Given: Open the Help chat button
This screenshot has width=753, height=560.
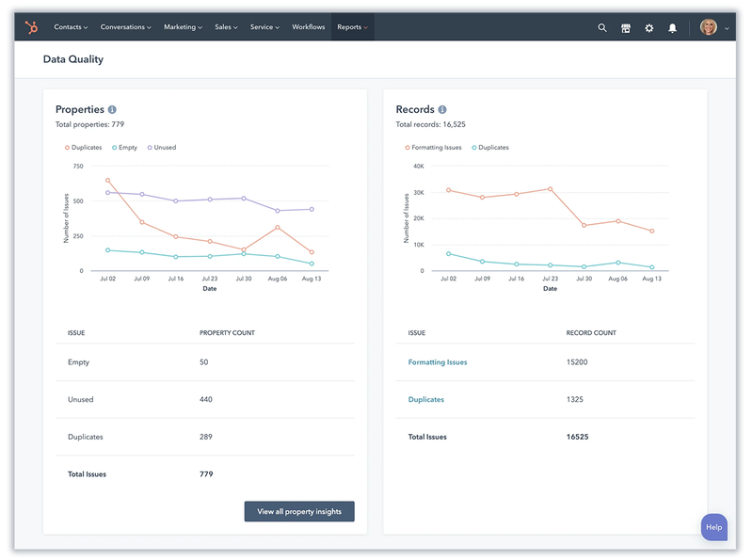Looking at the screenshot, I should (714, 527).
